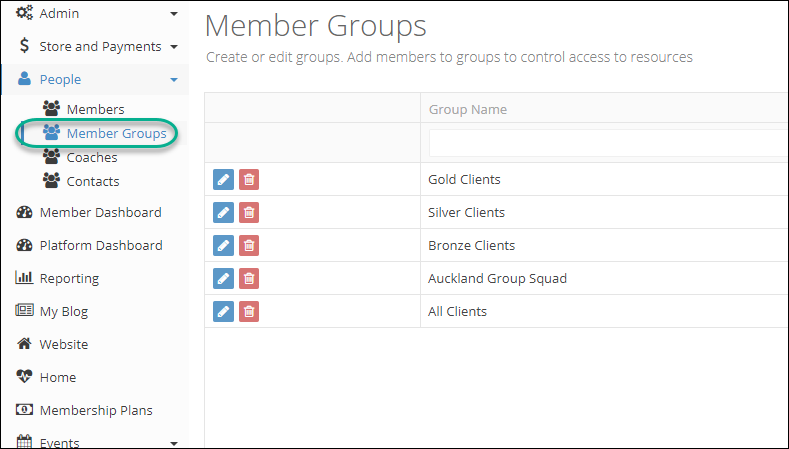789x449 pixels.
Task: Expand the Admin menu arrow
Action: tap(174, 14)
